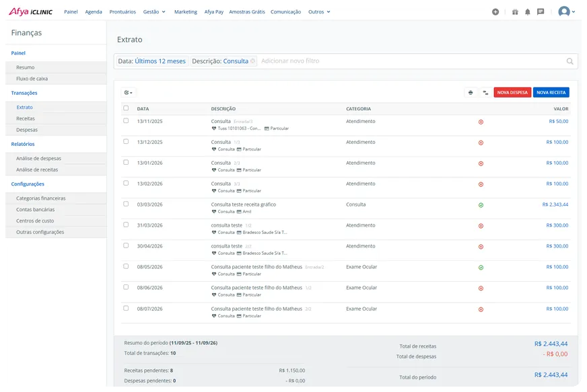Tick the checkbox for 03/03/2026 row
This screenshot has width=587, height=392.
point(126,204)
